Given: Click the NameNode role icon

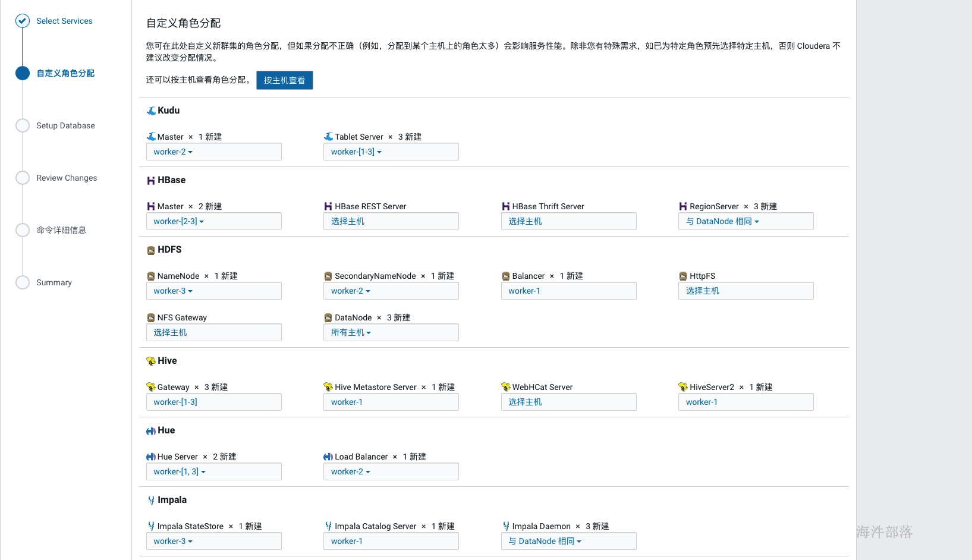Looking at the screenshot, I should [151, 276].
